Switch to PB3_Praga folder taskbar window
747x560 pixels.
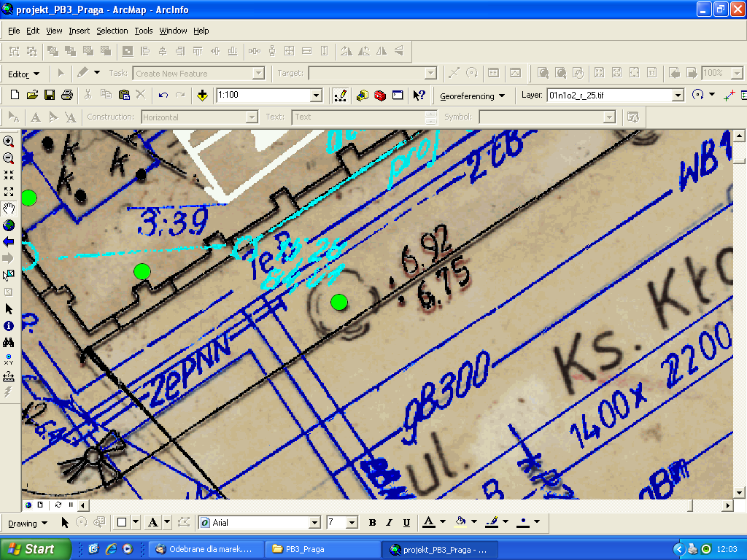(x=323, y=550)
